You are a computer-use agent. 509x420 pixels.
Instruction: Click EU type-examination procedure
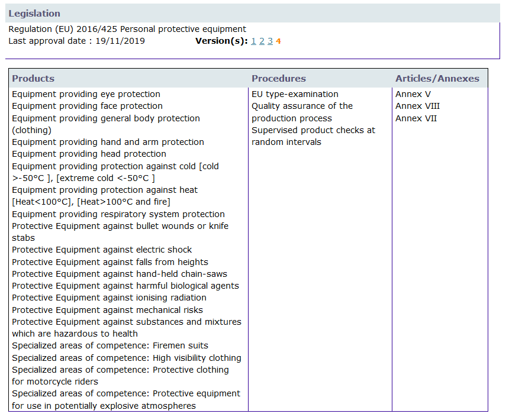point(295,94)
